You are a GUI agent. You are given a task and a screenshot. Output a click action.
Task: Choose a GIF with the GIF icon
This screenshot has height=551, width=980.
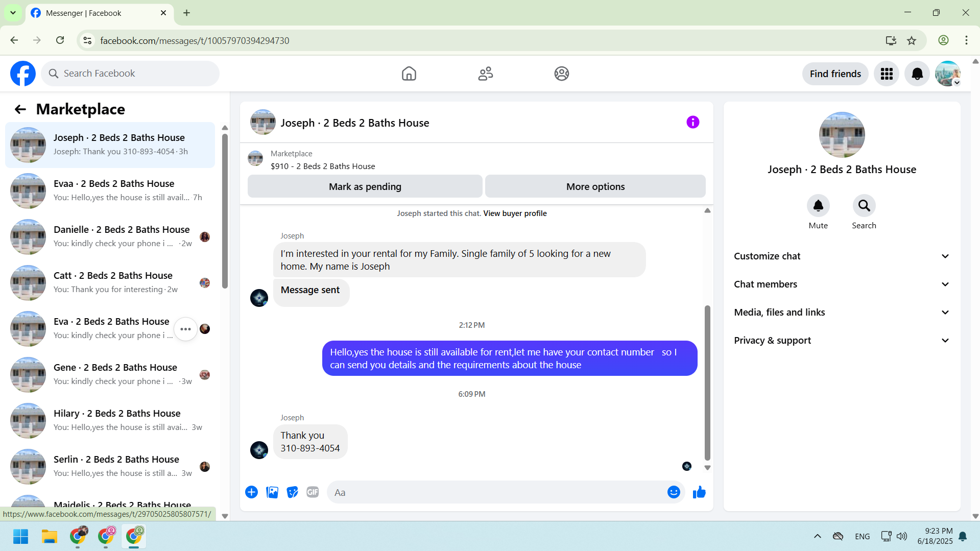click(313, 492)
